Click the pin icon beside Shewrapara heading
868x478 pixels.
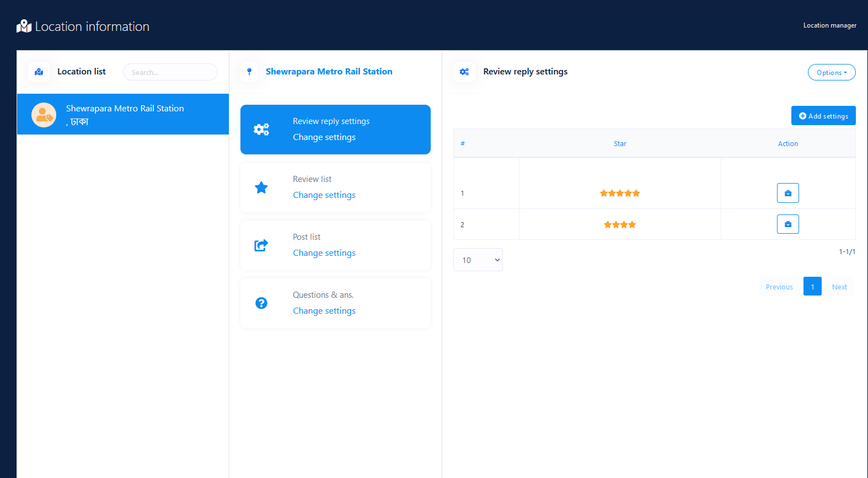(249, 72)
